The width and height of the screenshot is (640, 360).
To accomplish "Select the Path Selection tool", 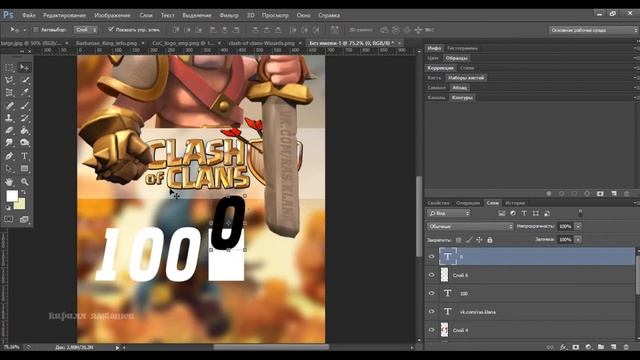I will tap(9, 169).
